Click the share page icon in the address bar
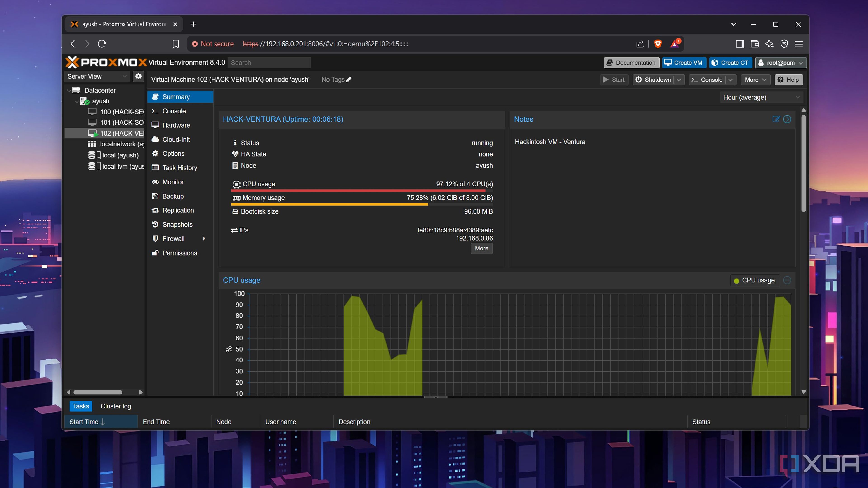Viewport: 868px width, 488px height. (x=640, y=44)
